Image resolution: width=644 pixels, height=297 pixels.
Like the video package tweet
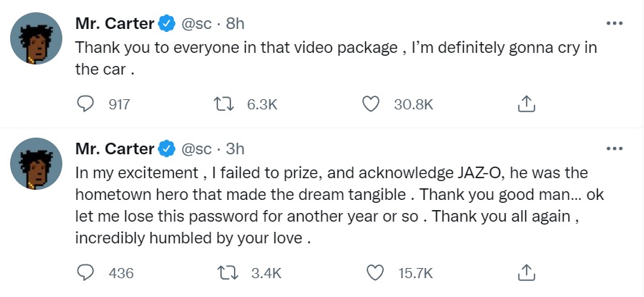coord(371,104)
